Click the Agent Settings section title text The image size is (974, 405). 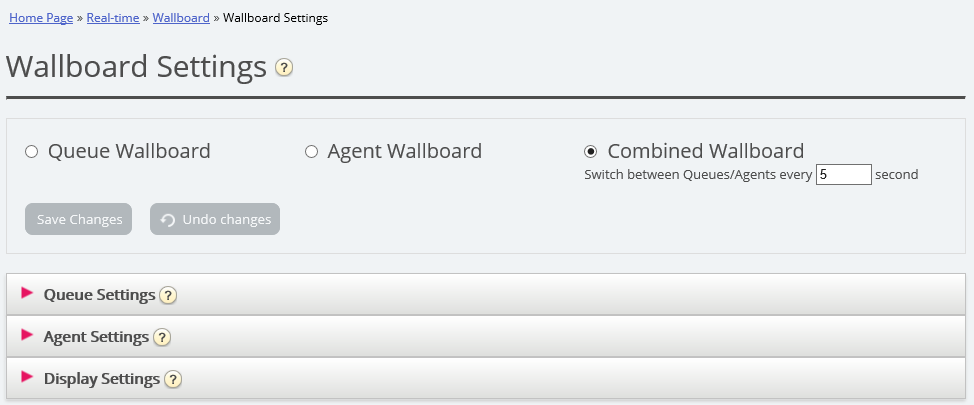point(96,337)
